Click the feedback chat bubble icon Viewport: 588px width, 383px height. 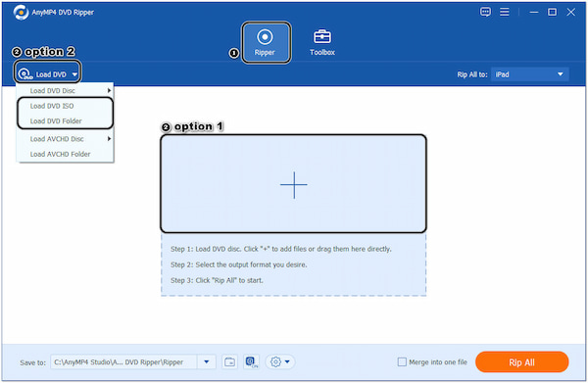(485, 12)
